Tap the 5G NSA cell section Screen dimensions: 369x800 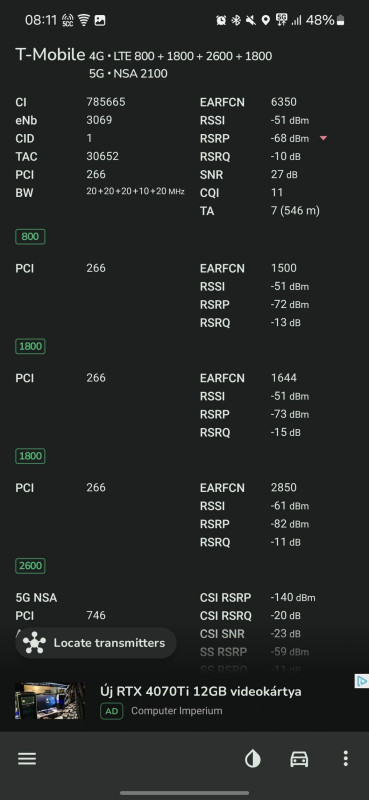pyautogui.click(x=36, y=597)
